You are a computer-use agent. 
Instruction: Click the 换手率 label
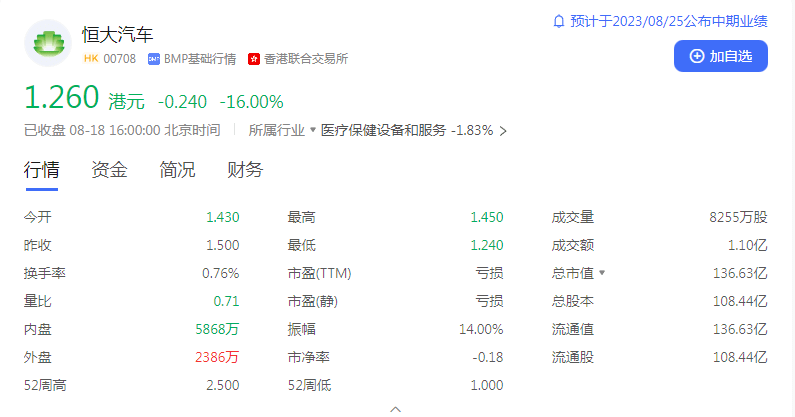[45, 273]
